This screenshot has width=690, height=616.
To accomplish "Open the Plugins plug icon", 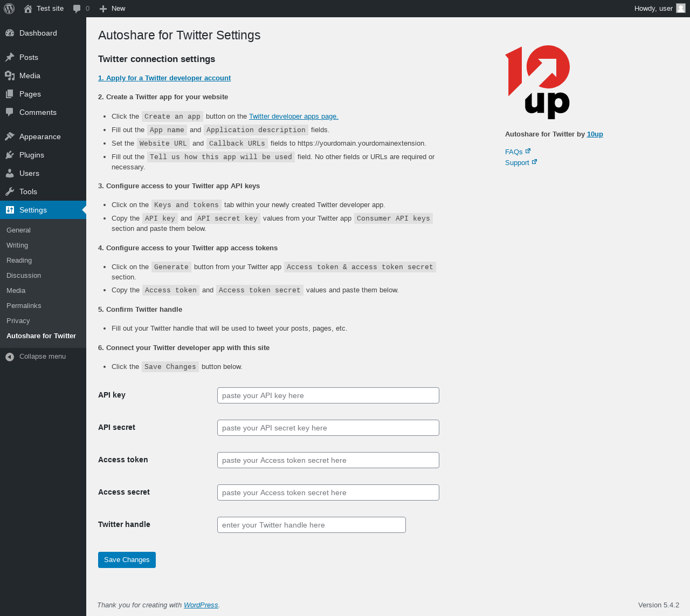I will 10,155.
